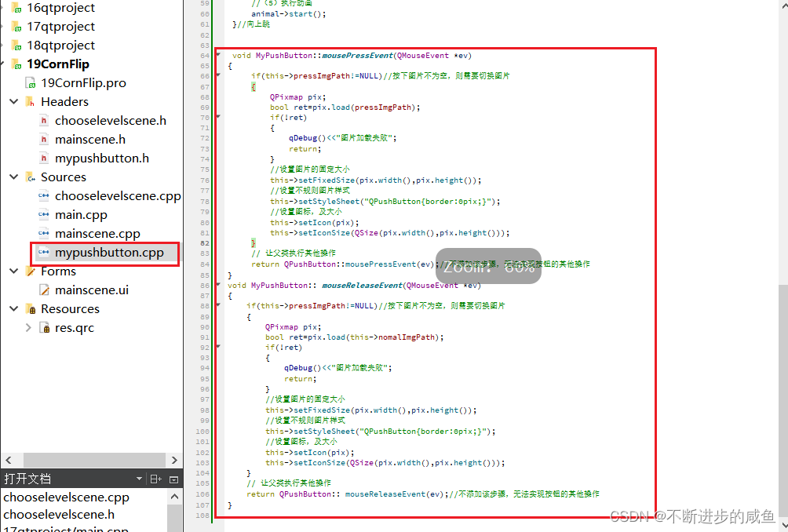Click the open documents scroll up arrow
This screenshot has width=788, height=532.
click(x=174, y=497)
